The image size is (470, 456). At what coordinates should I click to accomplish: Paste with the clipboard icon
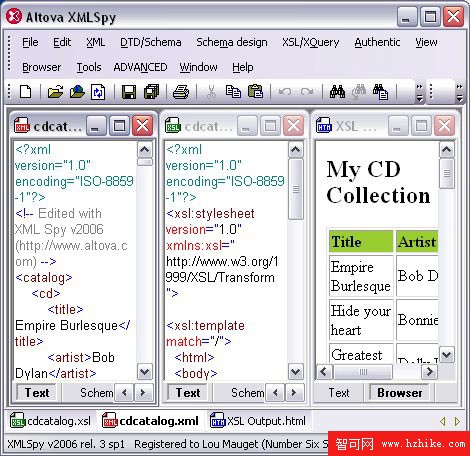point(255,92)
